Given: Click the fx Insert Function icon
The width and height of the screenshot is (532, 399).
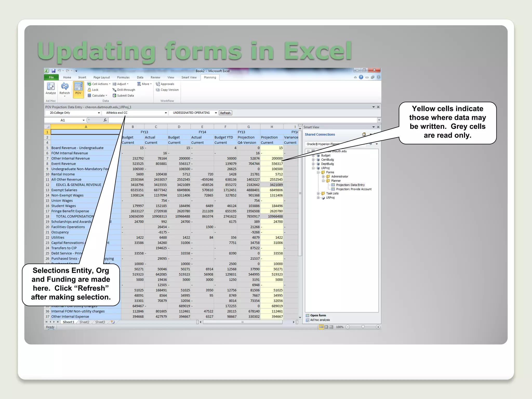Looking at the screenshot, I should point(105,120).
